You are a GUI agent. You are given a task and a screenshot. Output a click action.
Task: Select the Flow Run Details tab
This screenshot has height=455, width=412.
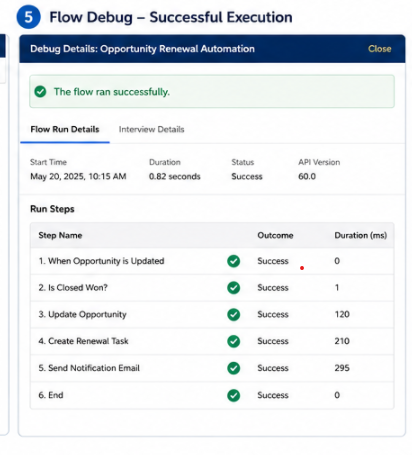pos(65,129)
